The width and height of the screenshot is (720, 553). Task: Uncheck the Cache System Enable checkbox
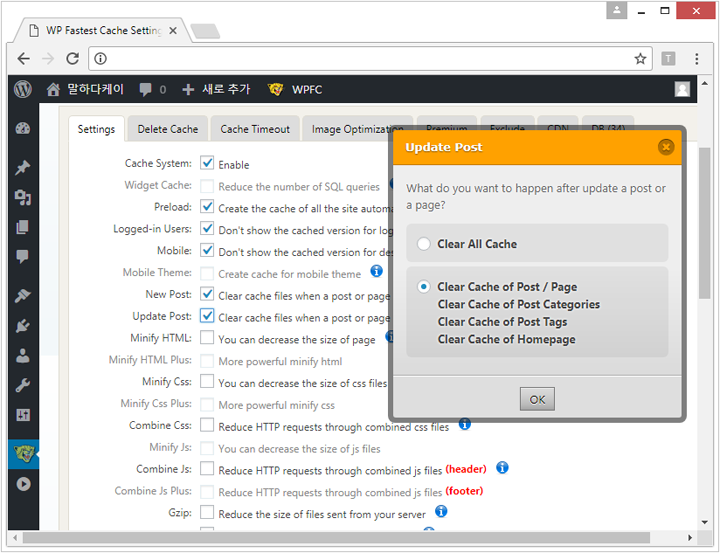pos(207,163)
